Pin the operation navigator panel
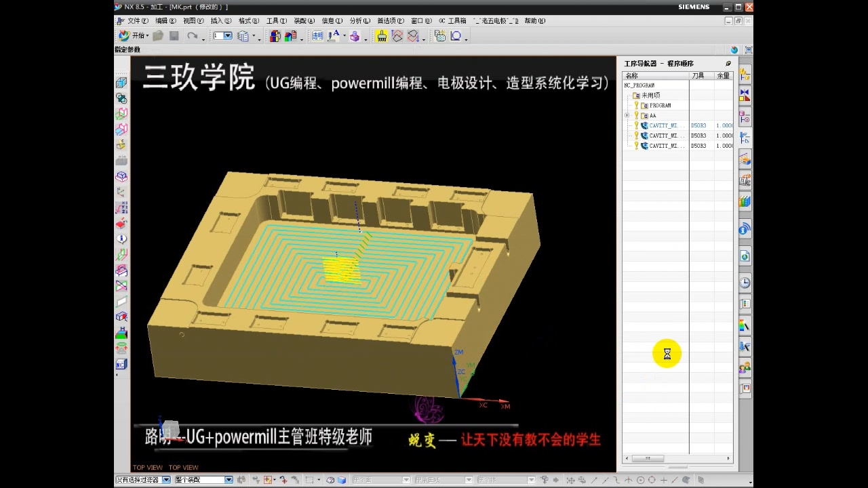 click(729, 64)
